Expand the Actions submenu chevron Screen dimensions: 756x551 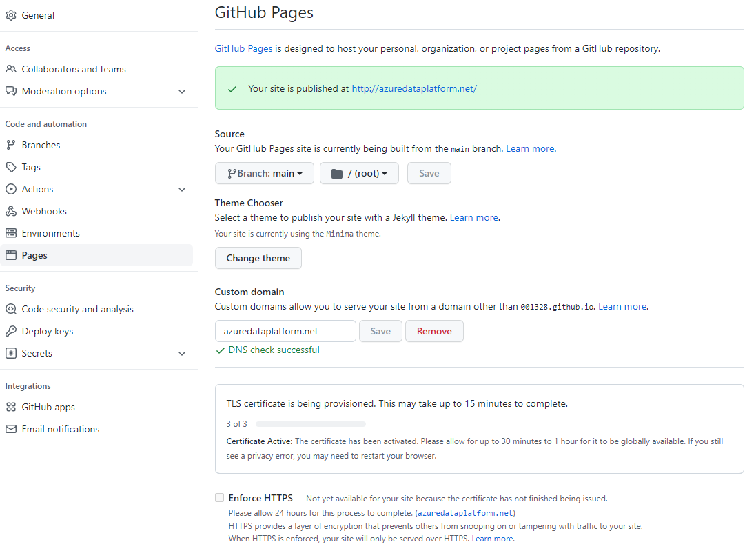pyautogui.click(x=182, y=189)
